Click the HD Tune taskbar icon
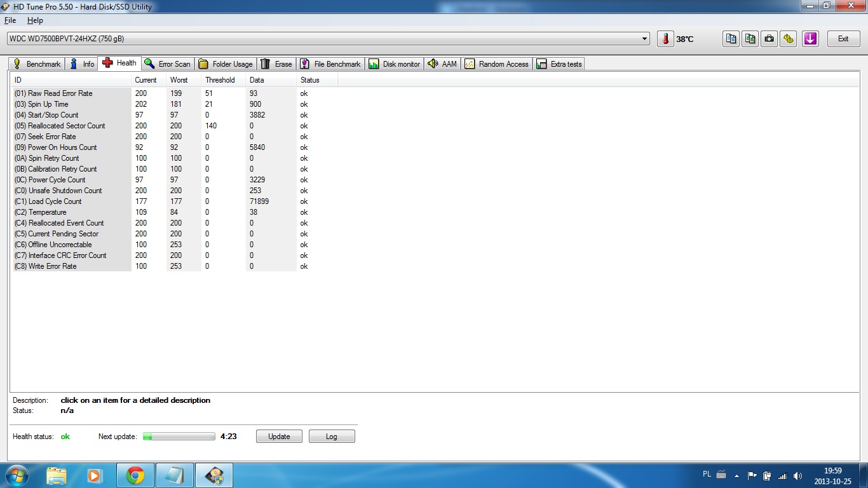The image size is (868, 488). pyautogui.click(x=214, y=475)
